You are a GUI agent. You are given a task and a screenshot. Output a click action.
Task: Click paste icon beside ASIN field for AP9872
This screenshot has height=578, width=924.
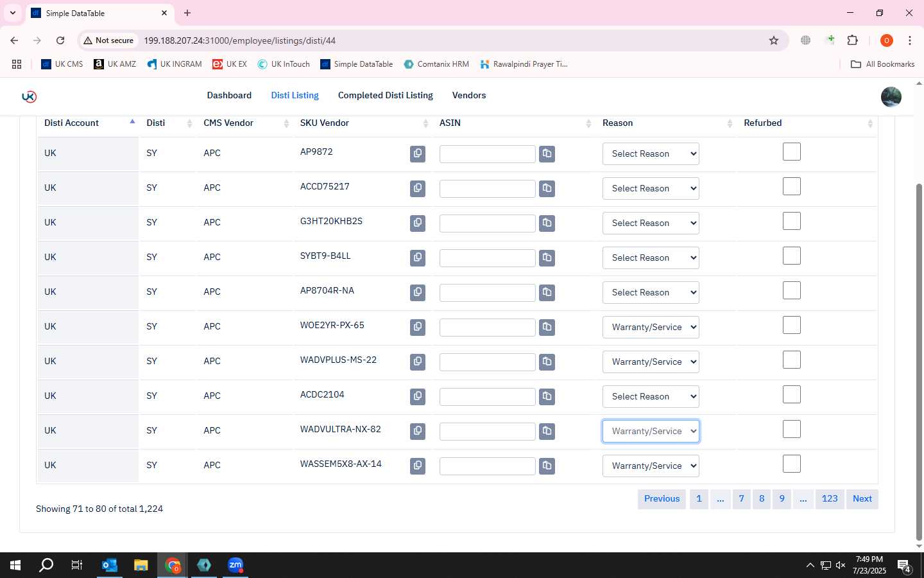click(547, 153)
